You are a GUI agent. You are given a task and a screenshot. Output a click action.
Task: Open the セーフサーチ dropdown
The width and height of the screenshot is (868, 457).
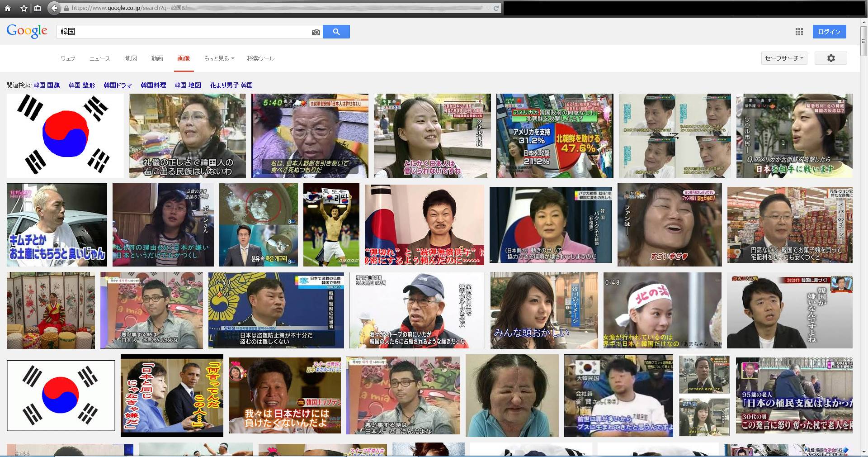pyautogui.click(x=784, y=58)
